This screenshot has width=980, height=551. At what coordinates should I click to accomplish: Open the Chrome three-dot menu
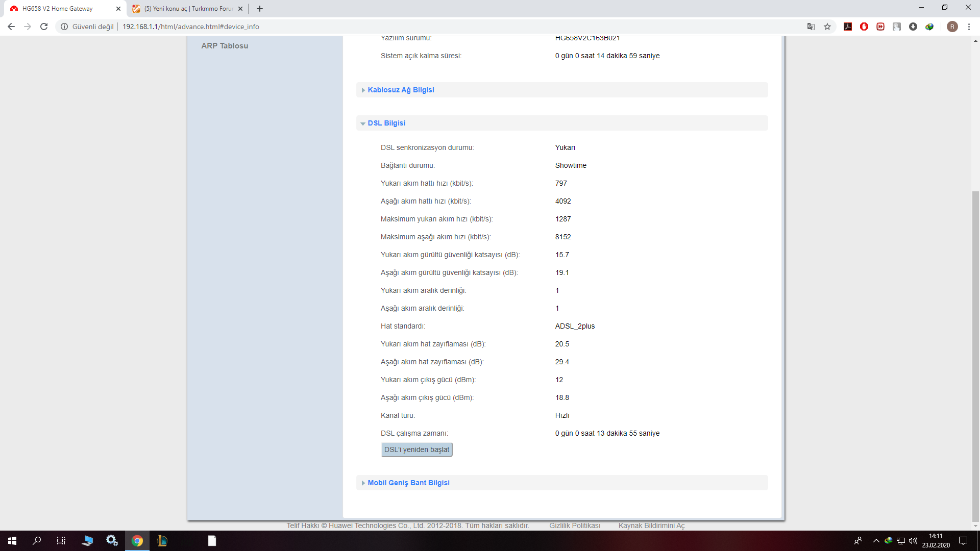pyautogui.click(x=969, y=27)
